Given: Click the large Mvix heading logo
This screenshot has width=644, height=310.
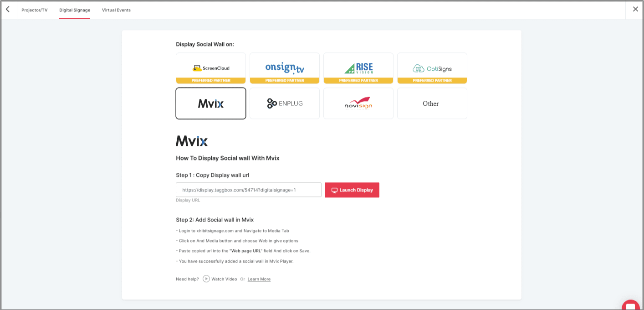Looking at the screenshot, I should point(192,141).
